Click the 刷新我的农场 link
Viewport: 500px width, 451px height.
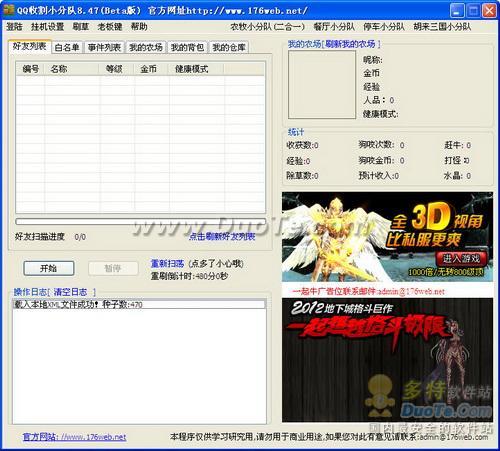tap(350, 44)
